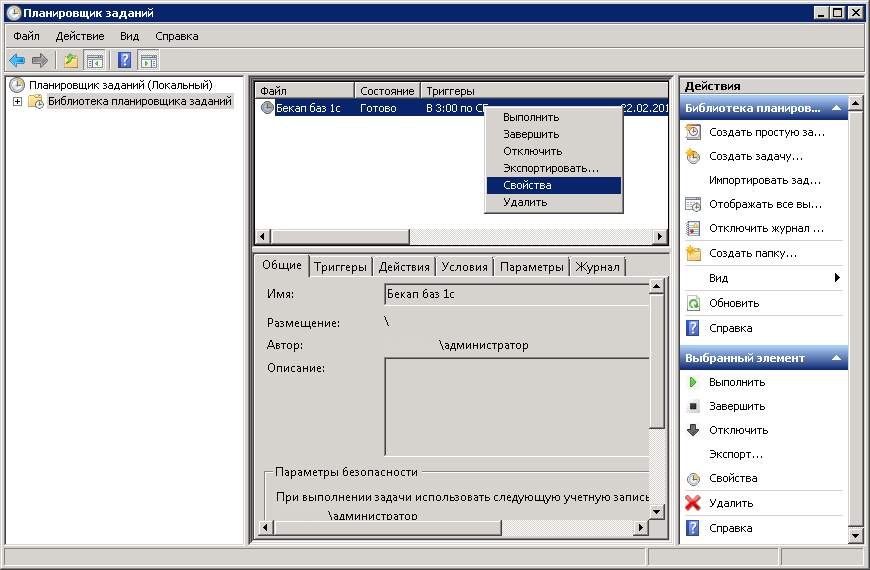This screenshot has height=570, width=870.
Task: Open the Вид menu in menu bar
Action: pos(129,36)
